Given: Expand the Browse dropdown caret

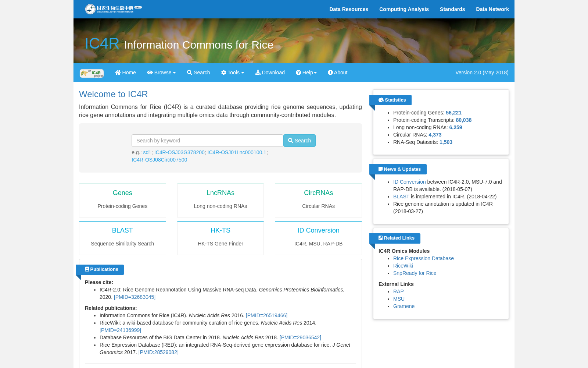Looking at the screenshot, I should click(174, 73).
